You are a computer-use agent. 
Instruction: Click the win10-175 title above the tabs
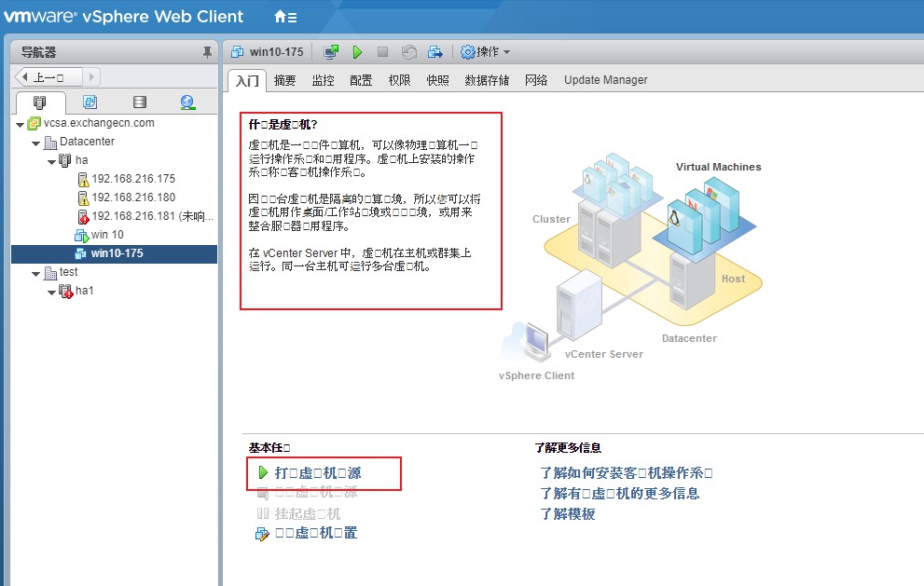click(276, 52)
